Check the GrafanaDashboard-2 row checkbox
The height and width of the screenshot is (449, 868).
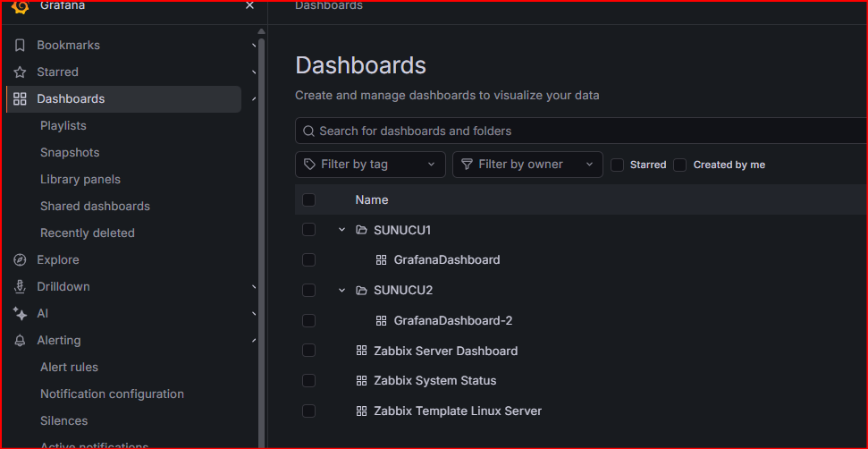309,320
